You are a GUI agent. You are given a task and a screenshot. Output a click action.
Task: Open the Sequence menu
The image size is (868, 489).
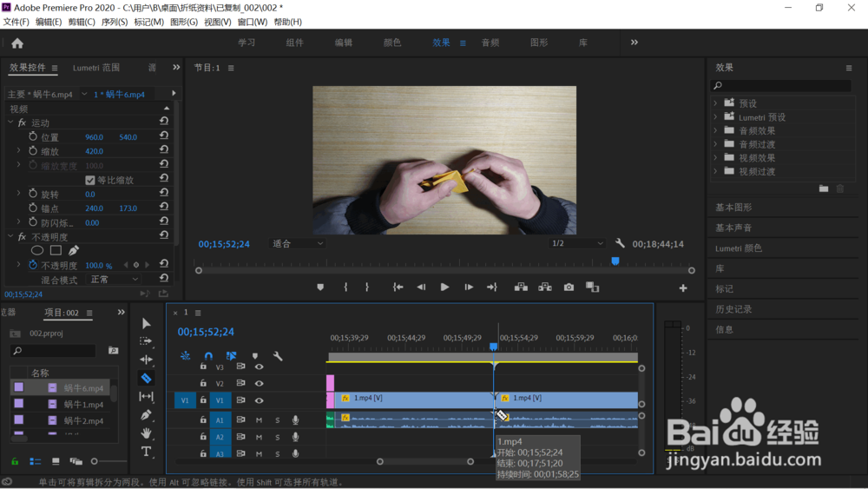(115, 23)
